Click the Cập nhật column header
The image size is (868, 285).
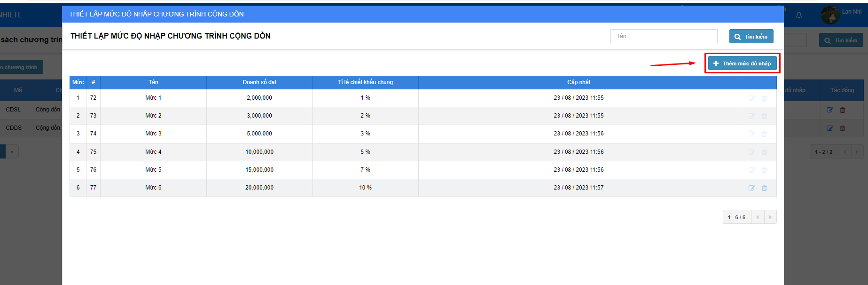(579, 82)
